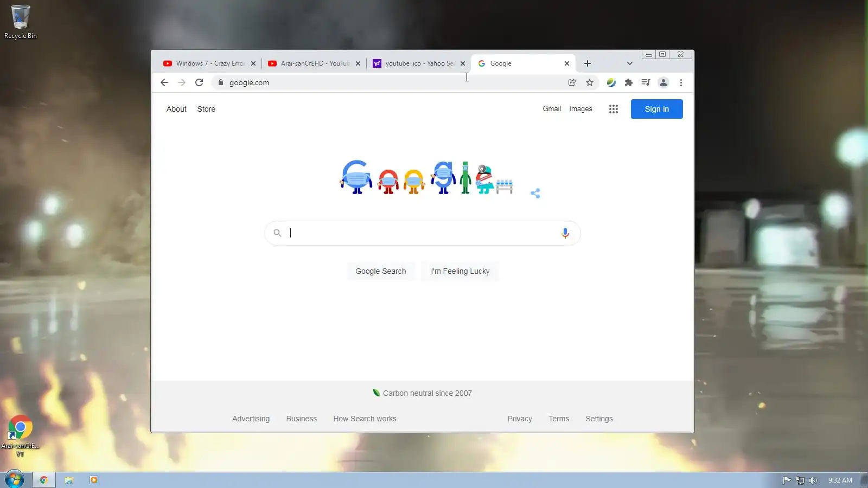Click the blue Sign in button
Image resolution: width=868 pixels, height=488 pixels.
(x=656, y=109)
